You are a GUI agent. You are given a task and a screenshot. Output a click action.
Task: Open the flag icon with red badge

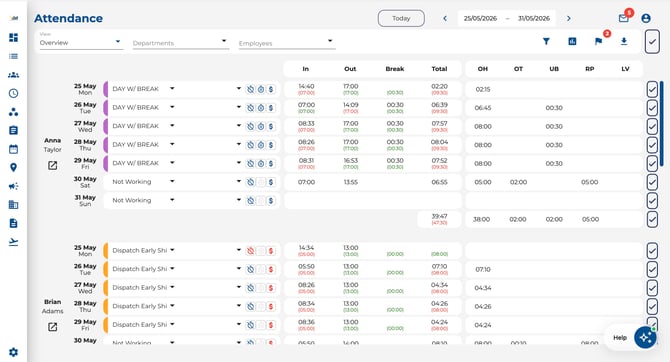pos(598,41)
